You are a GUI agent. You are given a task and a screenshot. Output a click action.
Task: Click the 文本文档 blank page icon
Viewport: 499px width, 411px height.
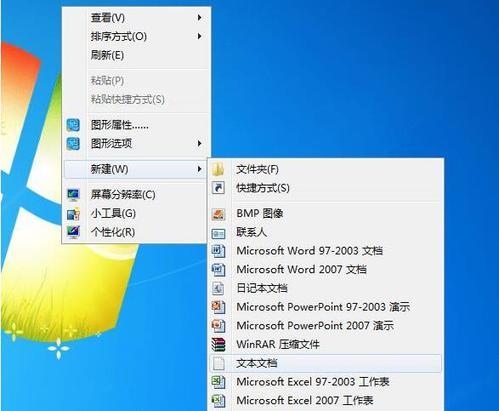[218, 363]
